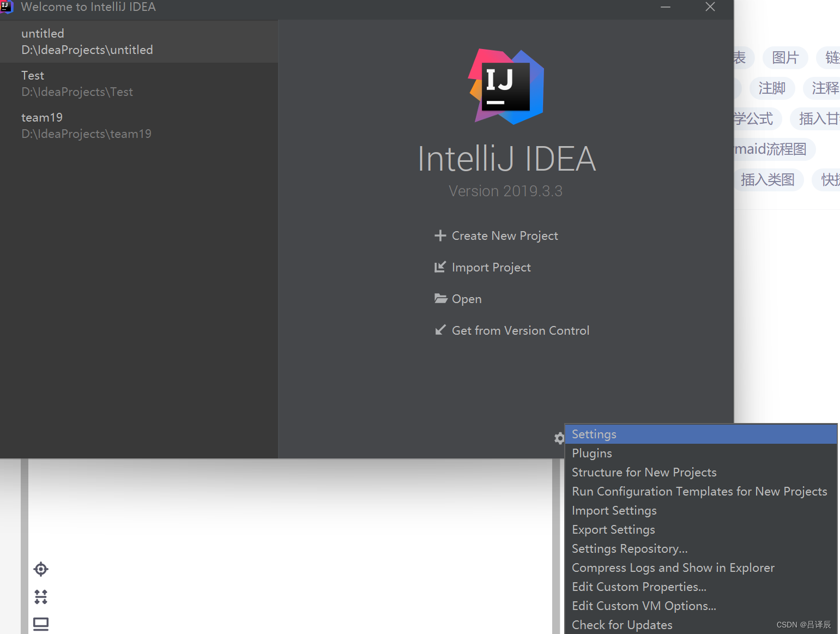Viewport: 840px width, 634px height.
Task: Click the IntelliJ IDEA logo in welcome screen
Action: tap(506, 87)
